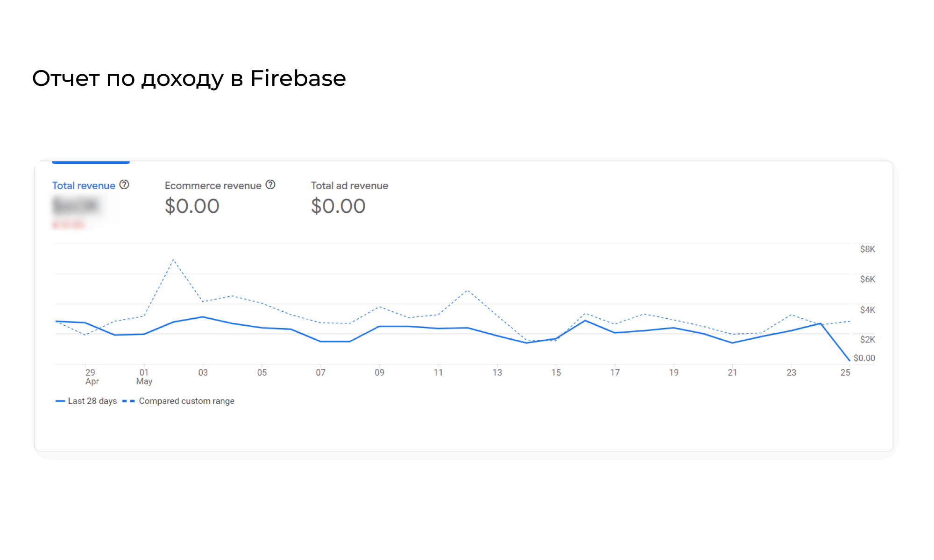Click the slide title Отчет по доходу в Firebase

pyautogui.click(x=189, y=78)
